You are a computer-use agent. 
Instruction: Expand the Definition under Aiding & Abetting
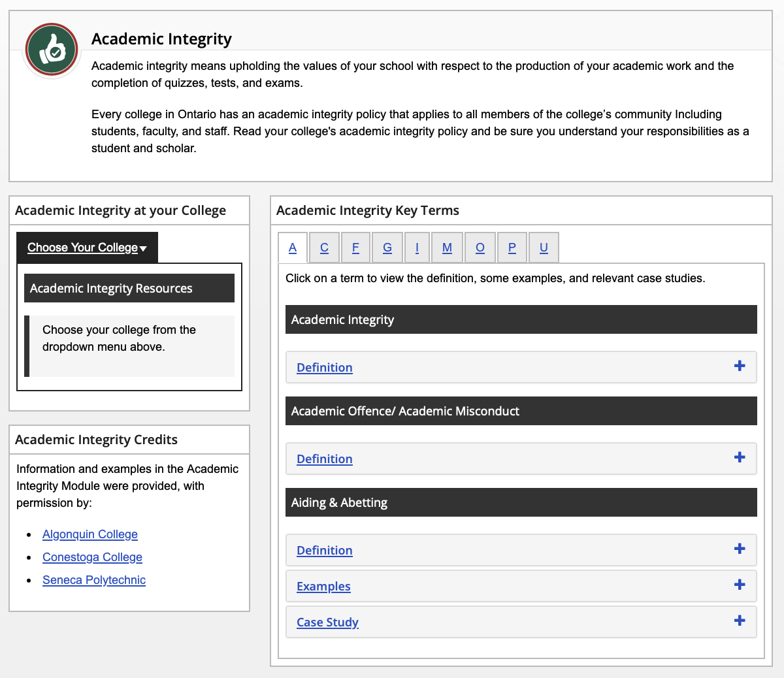click(521, 550)
